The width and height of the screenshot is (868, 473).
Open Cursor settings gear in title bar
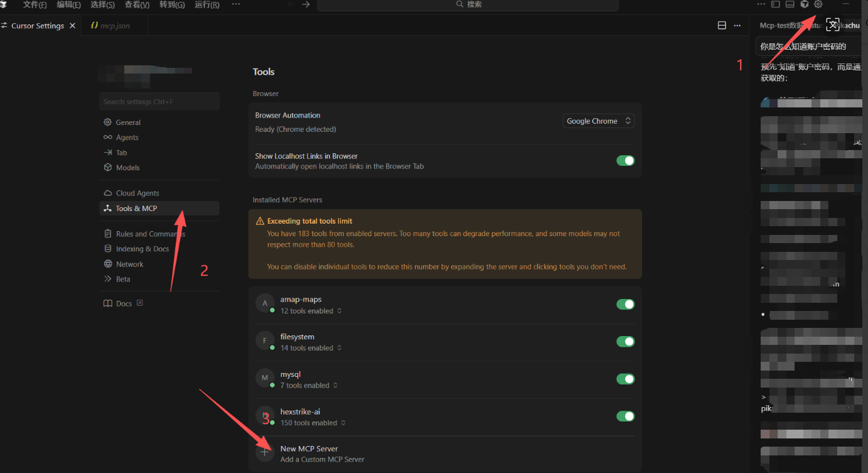(818, 4)
